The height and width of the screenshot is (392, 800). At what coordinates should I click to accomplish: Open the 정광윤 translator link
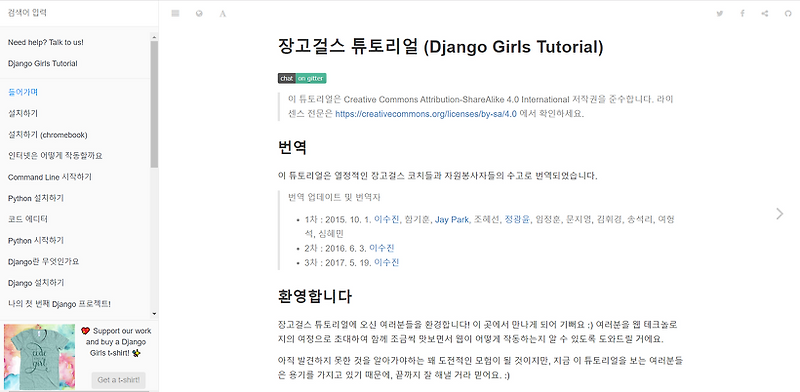pos(517,219)
